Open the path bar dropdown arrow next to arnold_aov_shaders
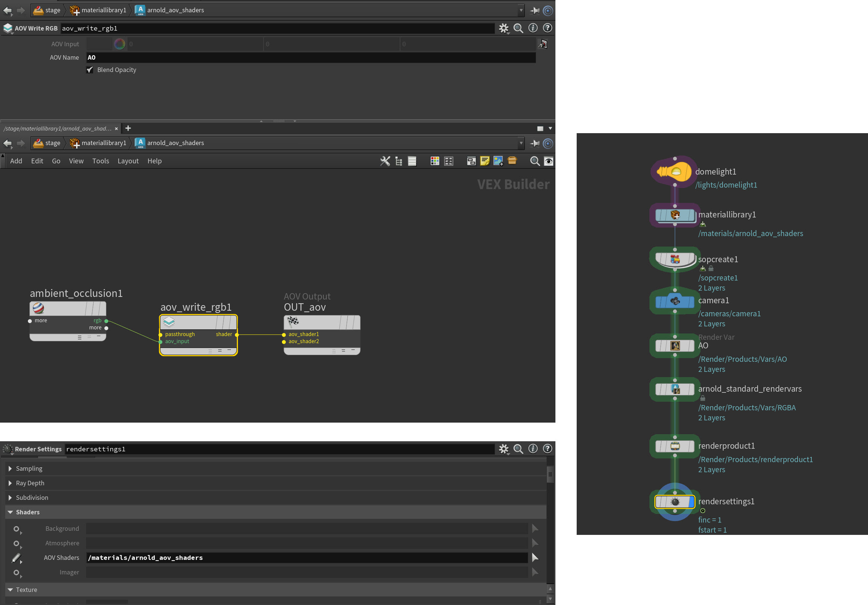The width and height of the screenshot is (868, 605). (x=521, y=10)
